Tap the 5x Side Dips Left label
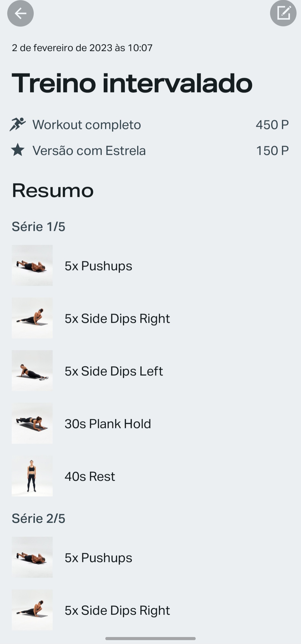Screen dimensions: 301x644 pos(114,371)
